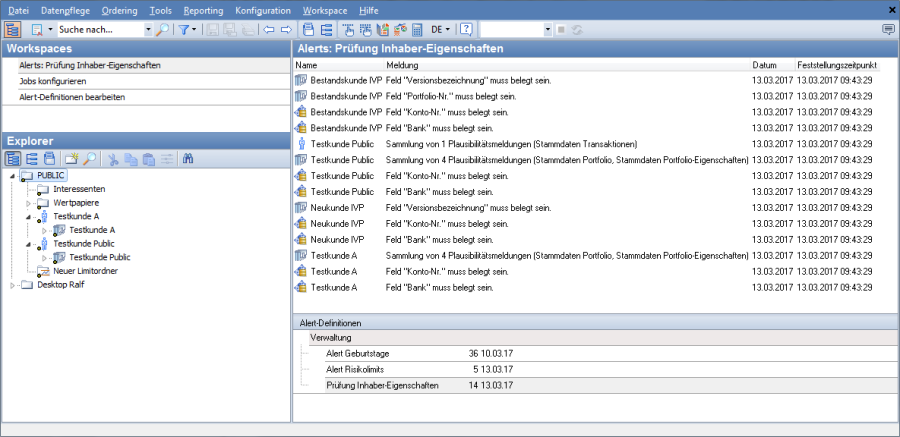Click the calculator icon in the main toolbar
This screenshot has height=437, width=900.
[417, 30]
